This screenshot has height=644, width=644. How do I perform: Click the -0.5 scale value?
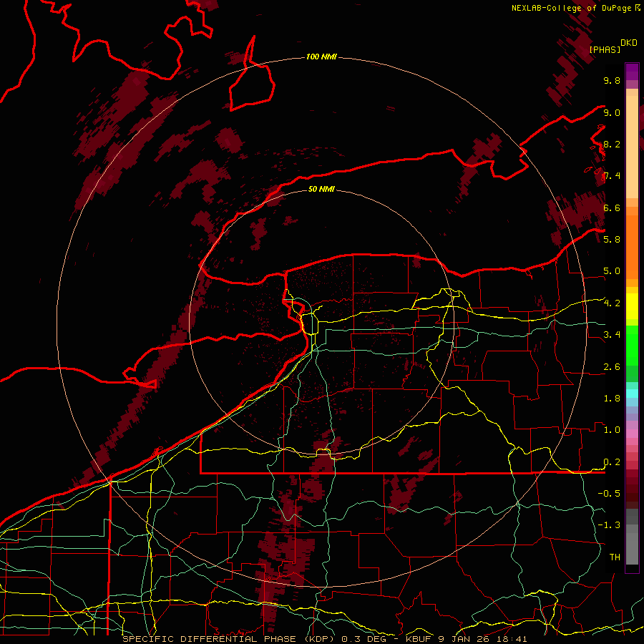[x=609, y=494]
